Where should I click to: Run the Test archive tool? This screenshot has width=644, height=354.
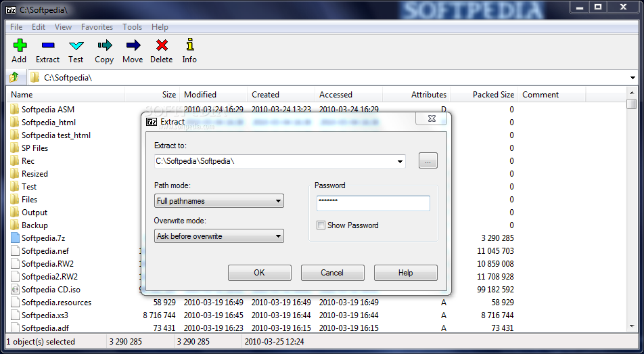pyautogui.click(x=76, y=45)
